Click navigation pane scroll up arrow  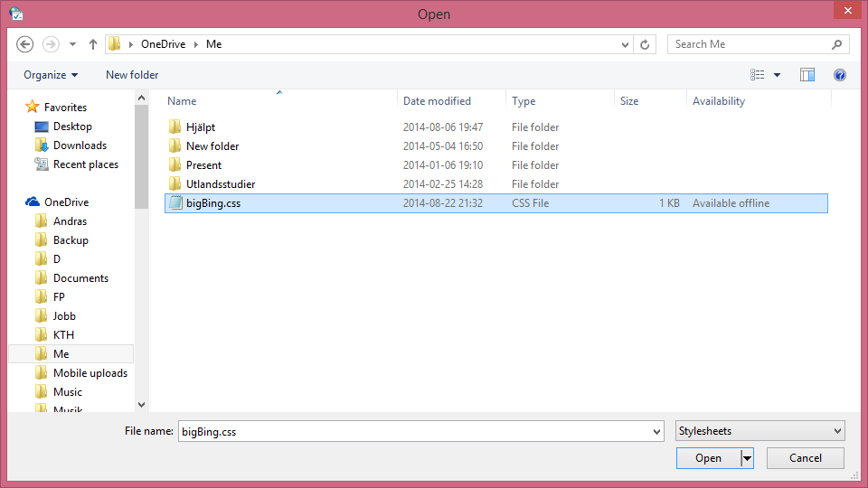(x=142, y=98)
